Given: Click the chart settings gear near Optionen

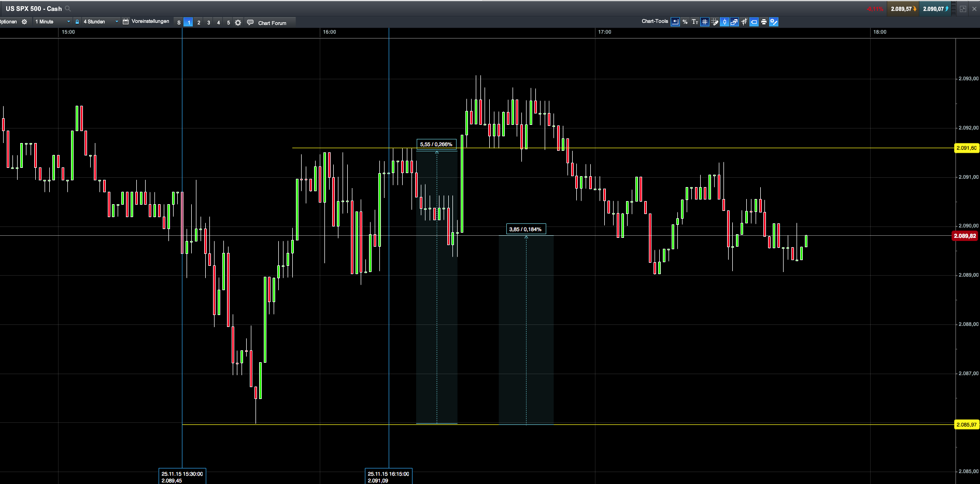Looking at the screenshot, I should 24,22.
